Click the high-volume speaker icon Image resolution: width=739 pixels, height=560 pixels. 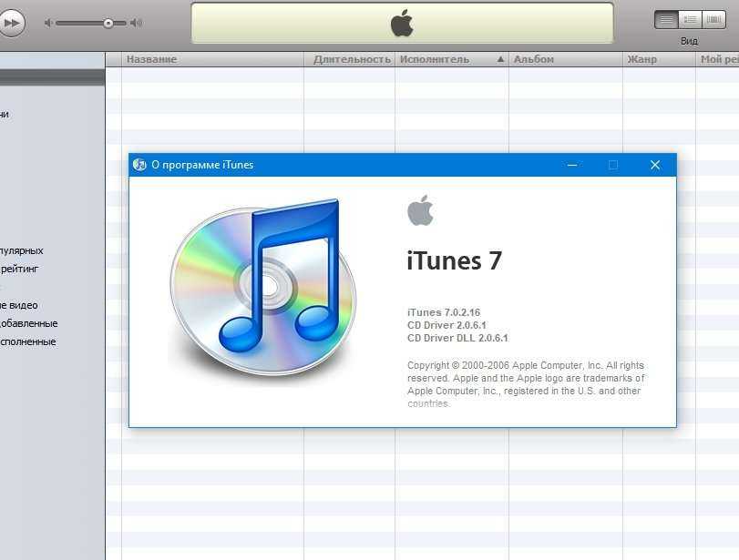pos(136,23)
